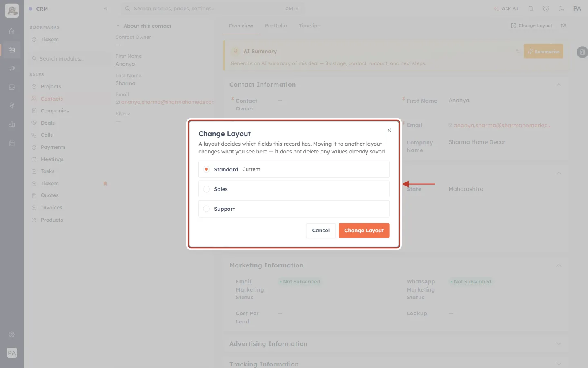The height and width of the screenshot is (368, 588).
Task: Open the alarm clock reminders icon
Action: (x=546, y=9)
